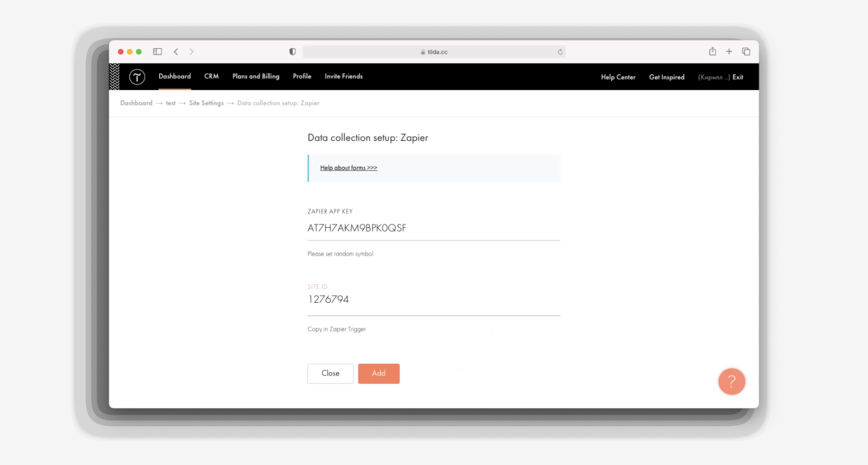The image size is (868, 465).
Task: Toggle the Safari sidebar icon
Action: pos(158,52)
